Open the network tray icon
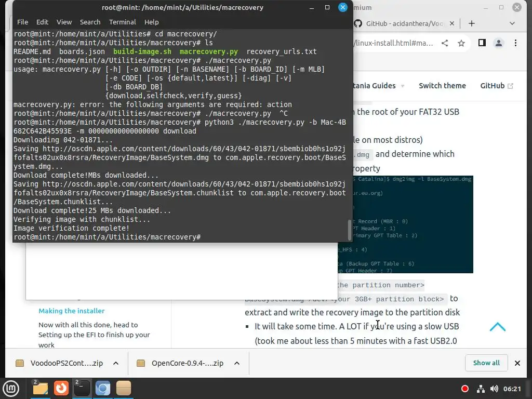This screenshot has height=399, width=532. (481, 389)
